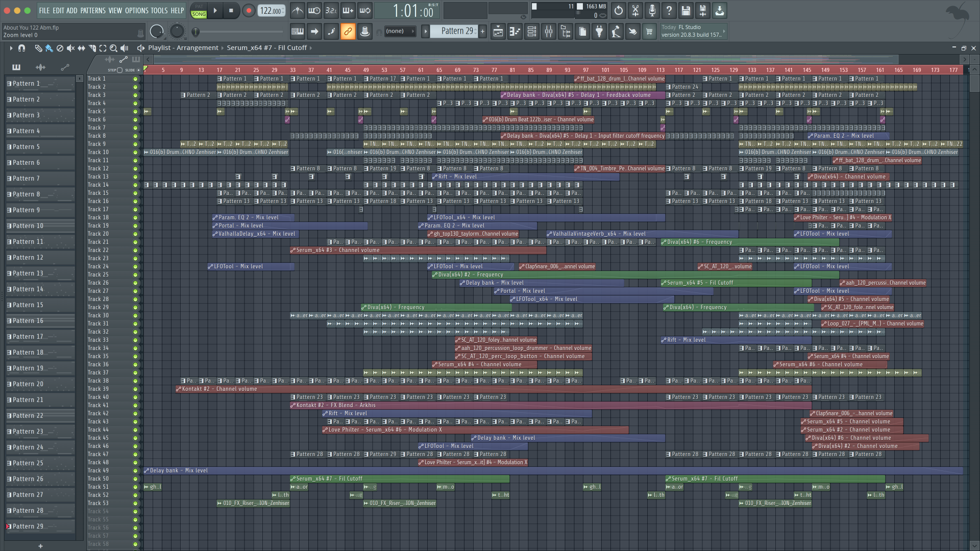The width and height of the screenshot is (980, 551).
Task: Select Pattern 29 in the pattern list
Action: tap(41, 527)
